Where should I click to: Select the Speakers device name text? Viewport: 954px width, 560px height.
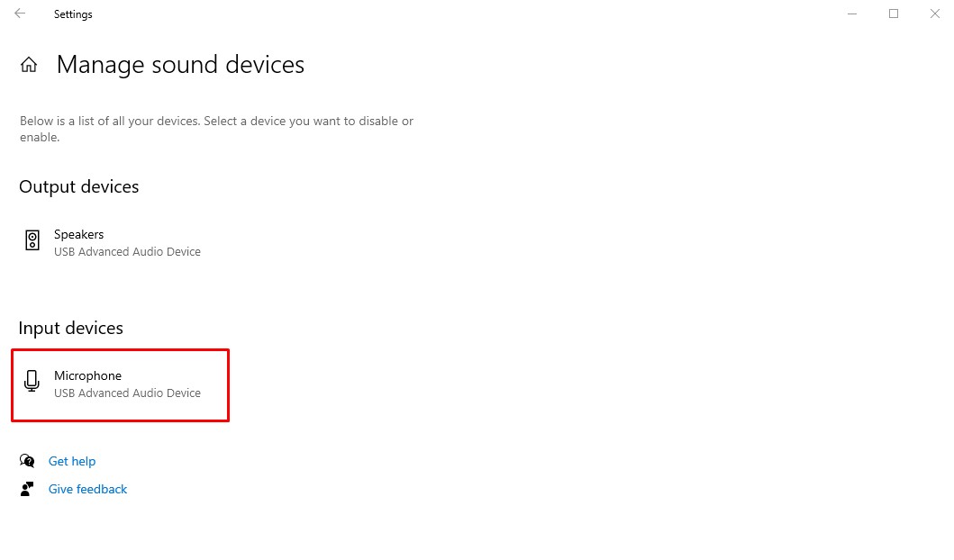(x=78, y=234)
